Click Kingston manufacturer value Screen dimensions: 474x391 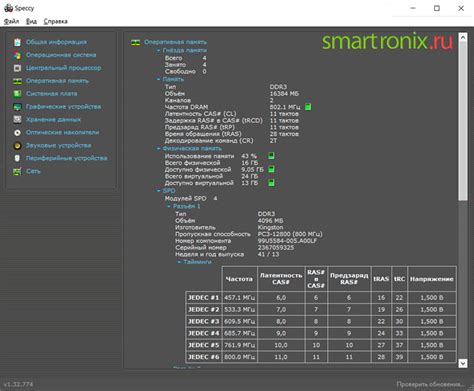tap(270, 227)
